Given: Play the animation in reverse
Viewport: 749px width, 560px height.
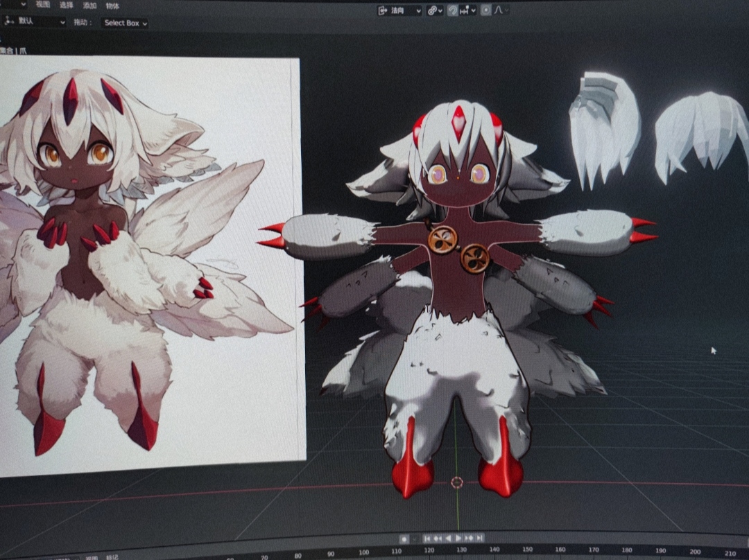Looking at the screenshot, I should coord(448,538).
